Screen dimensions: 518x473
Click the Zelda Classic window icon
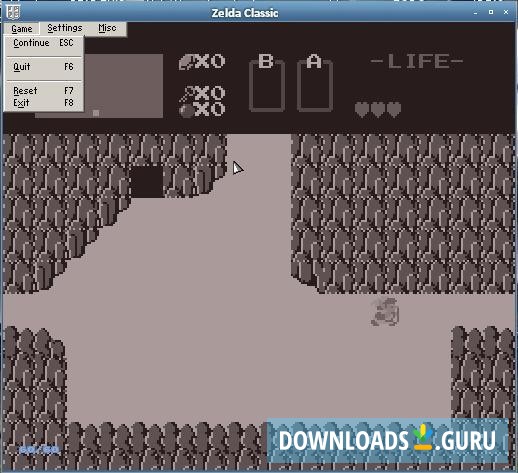(13, 12)
